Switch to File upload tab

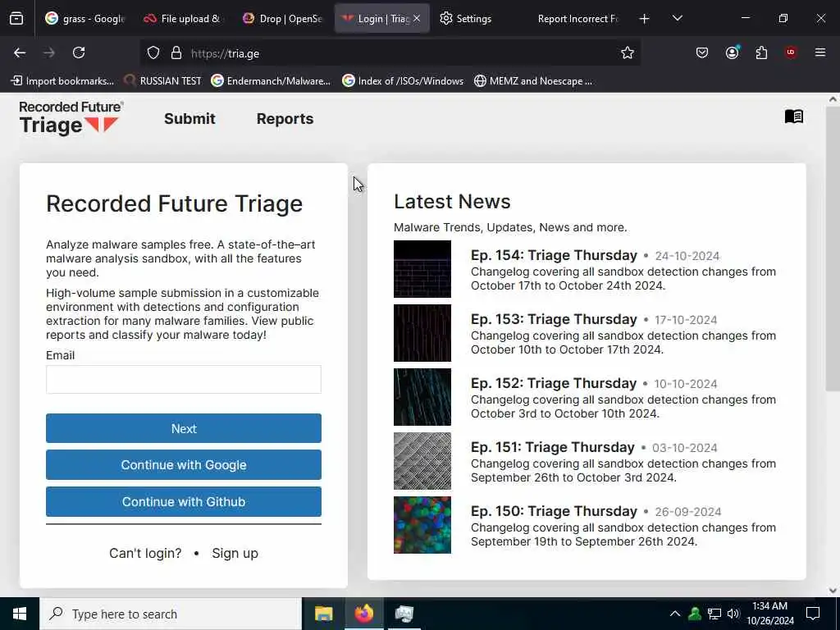[x=182, y=19]
